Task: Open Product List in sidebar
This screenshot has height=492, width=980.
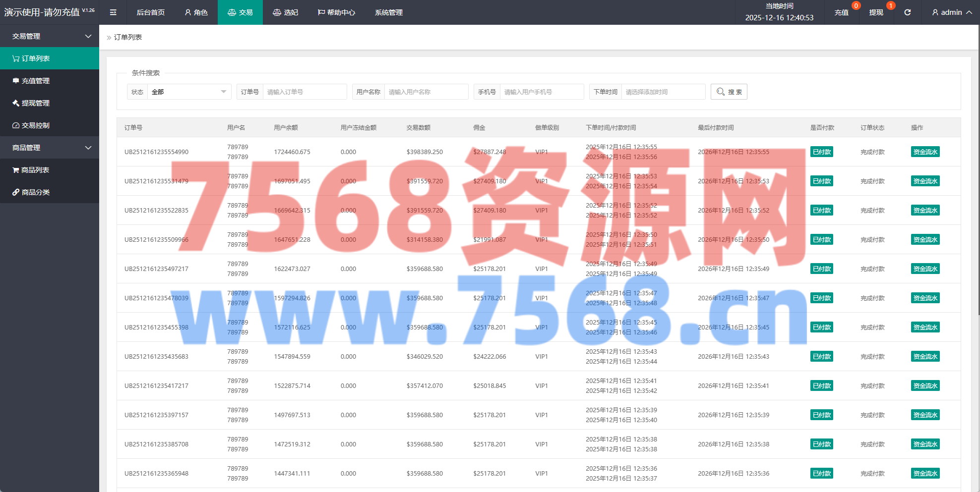Action: coord(35,170)
